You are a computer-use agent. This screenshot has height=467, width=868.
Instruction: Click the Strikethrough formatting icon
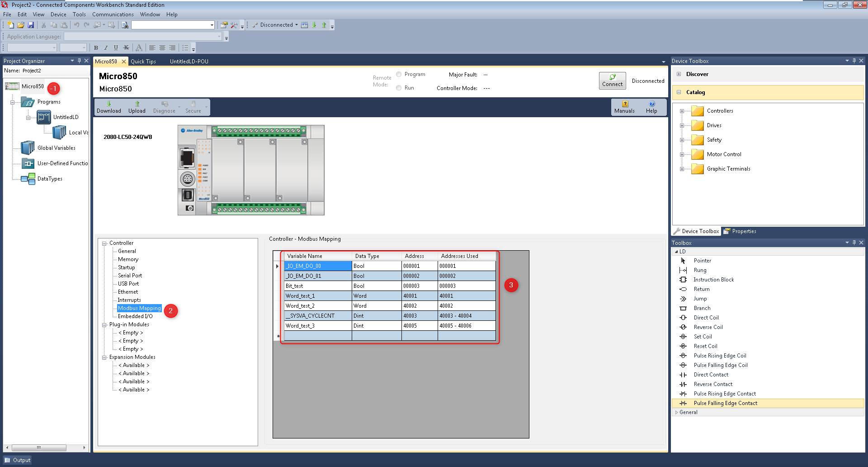(126, 48)
